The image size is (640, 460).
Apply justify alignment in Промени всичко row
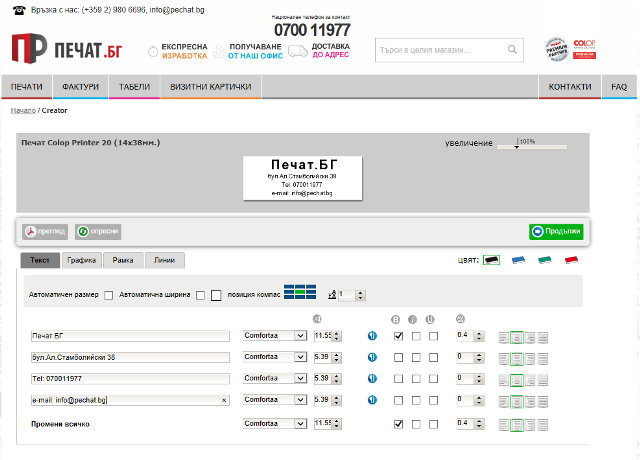click(x=542, y=425)
